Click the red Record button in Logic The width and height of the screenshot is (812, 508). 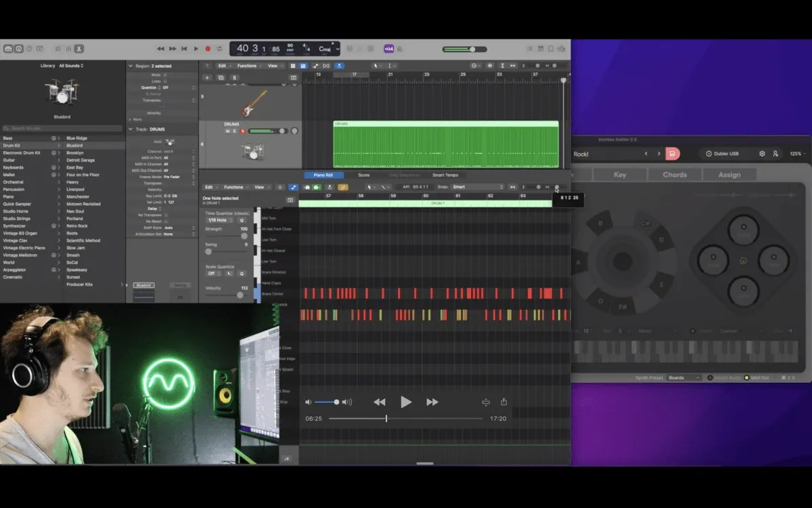pos(208,49)
